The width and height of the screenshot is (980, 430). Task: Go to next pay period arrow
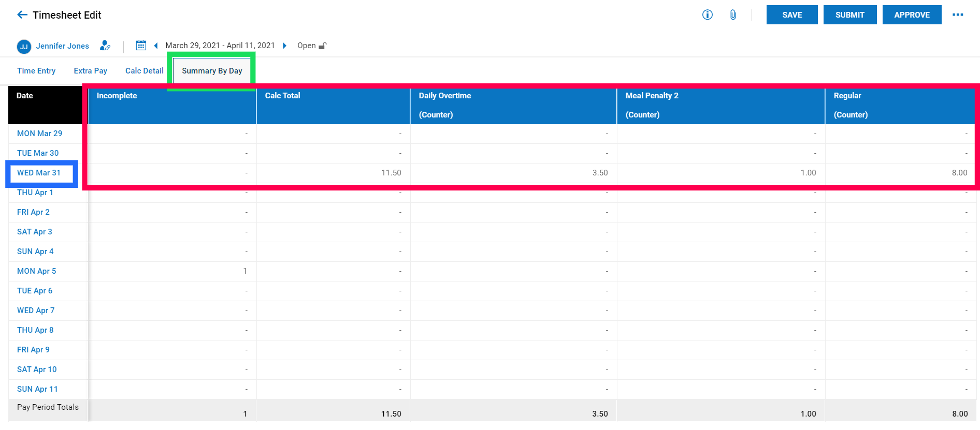click(x=284, y=46)
